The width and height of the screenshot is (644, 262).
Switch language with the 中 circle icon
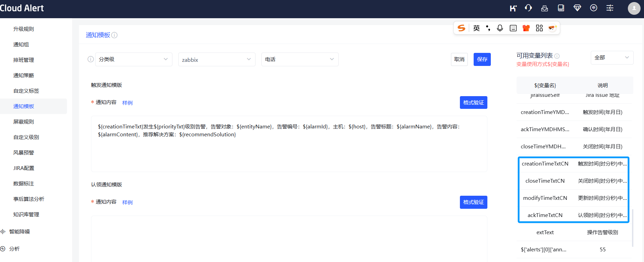(x=594, y=8)
